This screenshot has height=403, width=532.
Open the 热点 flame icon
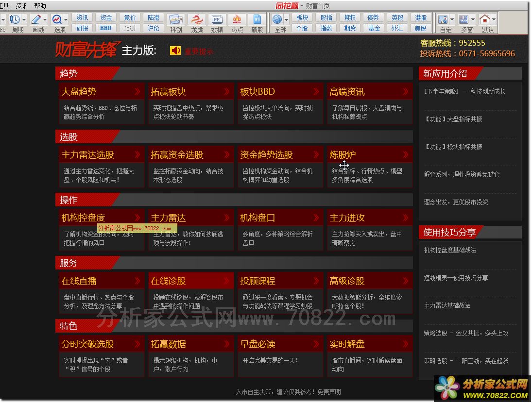click(237, 19)
